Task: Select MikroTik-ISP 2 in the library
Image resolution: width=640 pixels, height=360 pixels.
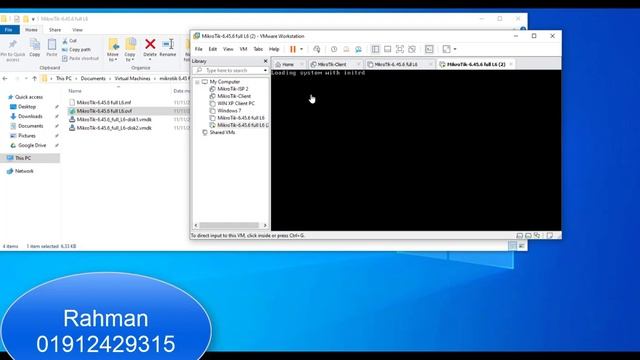Action: click(232, 89)
